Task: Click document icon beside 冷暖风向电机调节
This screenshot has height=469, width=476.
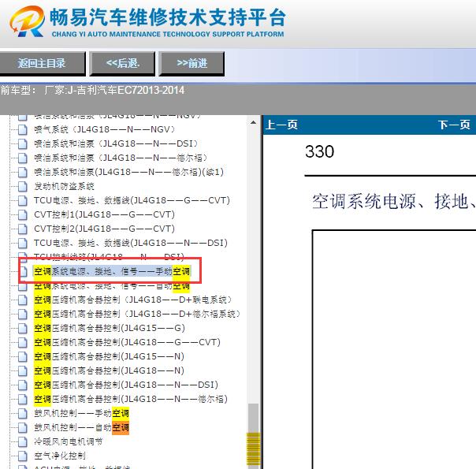Action: pos(23,441)
